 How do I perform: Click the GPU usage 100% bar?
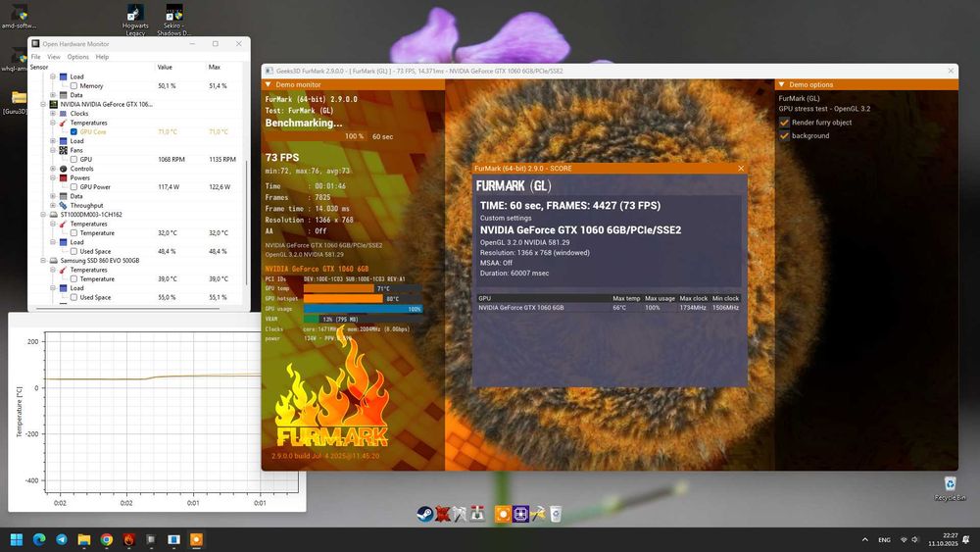pos(364,309)
